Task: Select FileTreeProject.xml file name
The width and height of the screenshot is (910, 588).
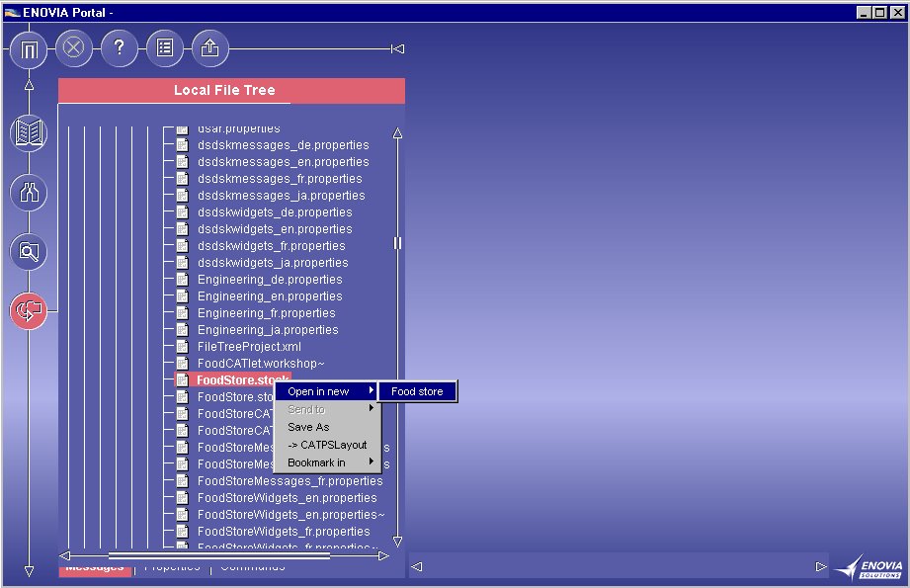Action: pyautogui.click(x=250, y=347)
